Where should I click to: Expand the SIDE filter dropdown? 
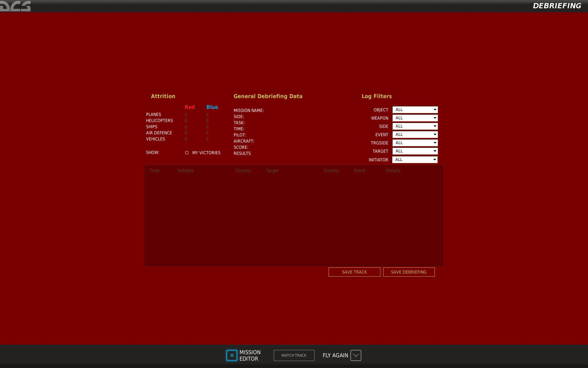(x=415, y=126)
